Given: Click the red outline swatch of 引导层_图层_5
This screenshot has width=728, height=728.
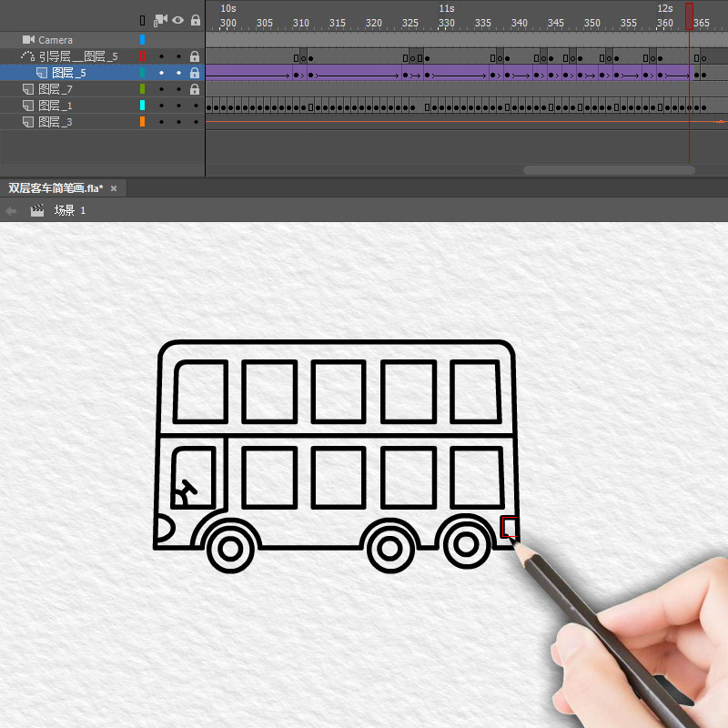Looking at the screenshot, I should [143, 56].
